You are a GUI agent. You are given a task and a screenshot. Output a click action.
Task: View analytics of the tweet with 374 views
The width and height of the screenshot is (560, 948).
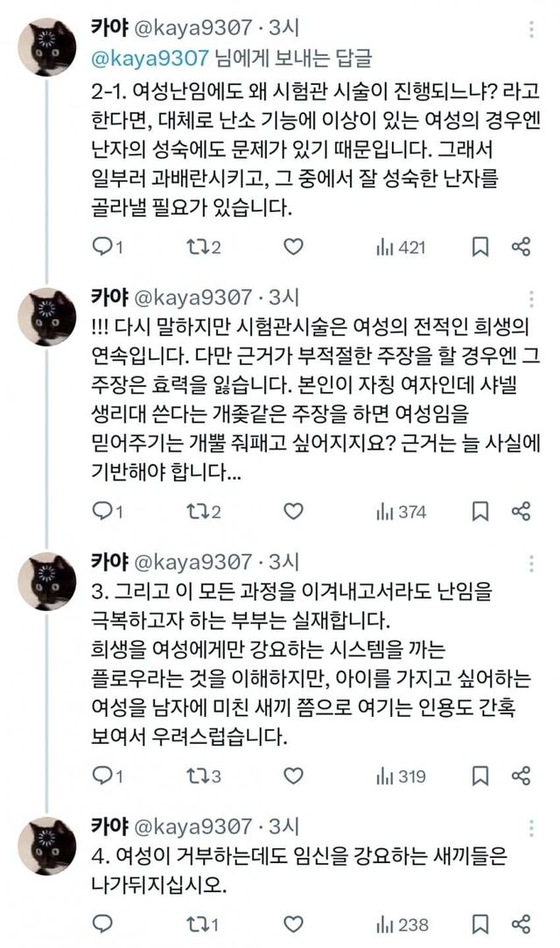[x=400, y=511]
